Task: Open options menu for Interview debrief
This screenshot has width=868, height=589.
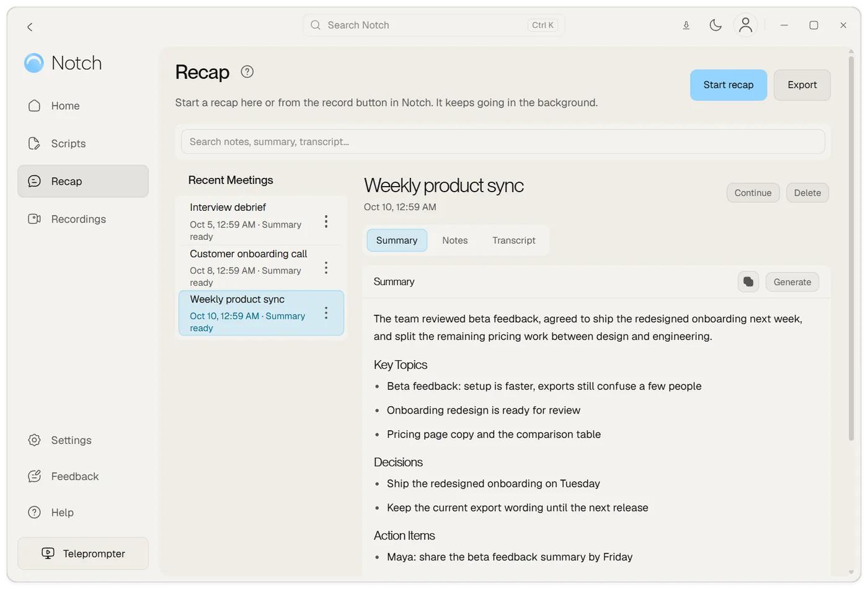Action: pos(326,222)
